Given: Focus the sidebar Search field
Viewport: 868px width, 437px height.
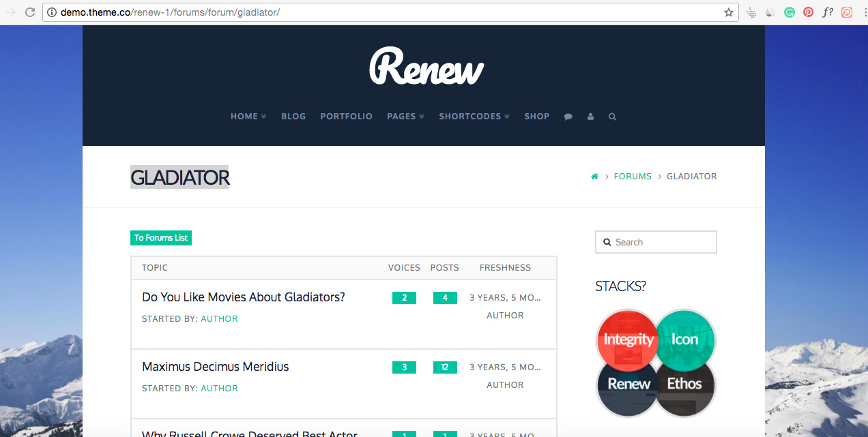Looking at the screenshot, I should (x=656, y=242).
